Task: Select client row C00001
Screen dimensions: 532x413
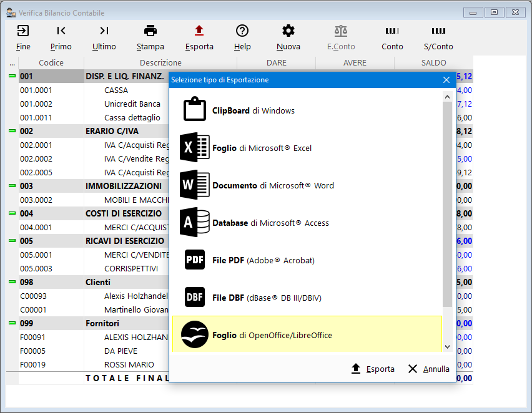Action: click(94, 309)
